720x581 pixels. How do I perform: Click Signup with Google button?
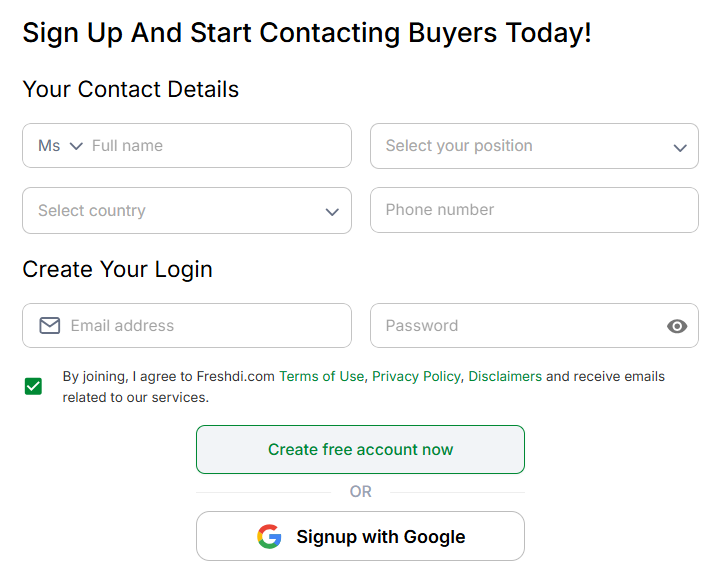click(360, 536)
